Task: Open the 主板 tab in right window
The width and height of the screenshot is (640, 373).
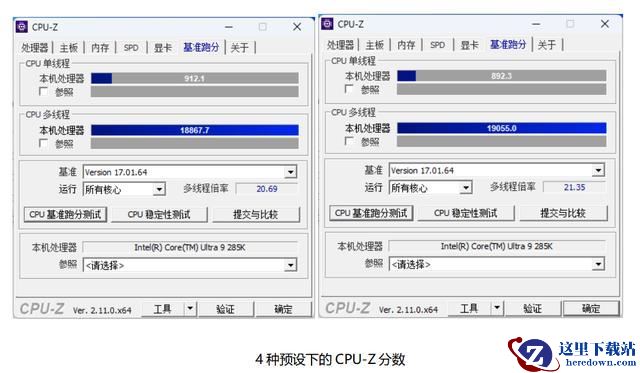Action: 375,45
